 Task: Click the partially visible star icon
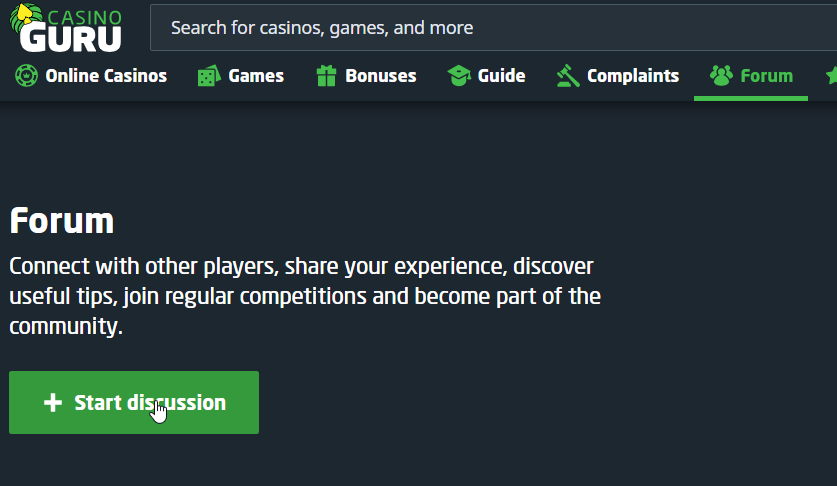click(831, 76)
